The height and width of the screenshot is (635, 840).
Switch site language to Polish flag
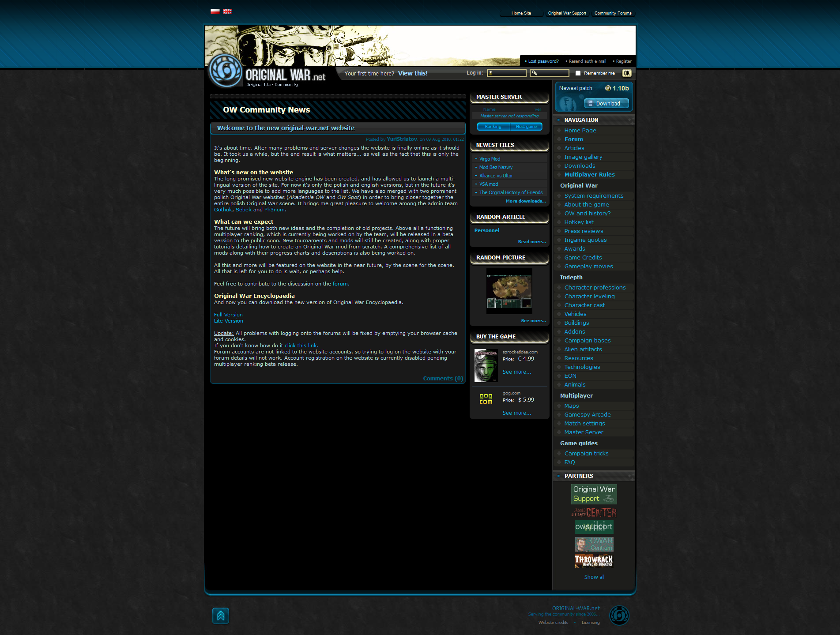215,11
